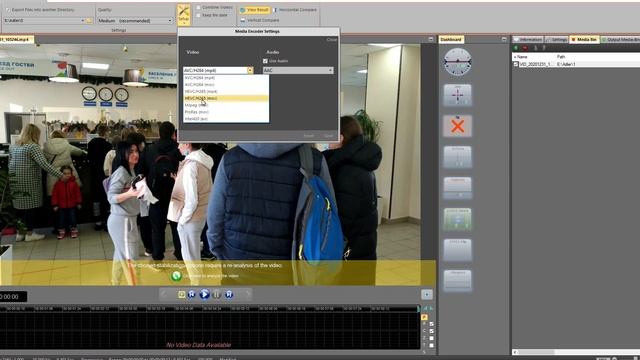Jump to next frame marker button
The width and height of the screenshot is (640, 360).
tap(229, 294)
